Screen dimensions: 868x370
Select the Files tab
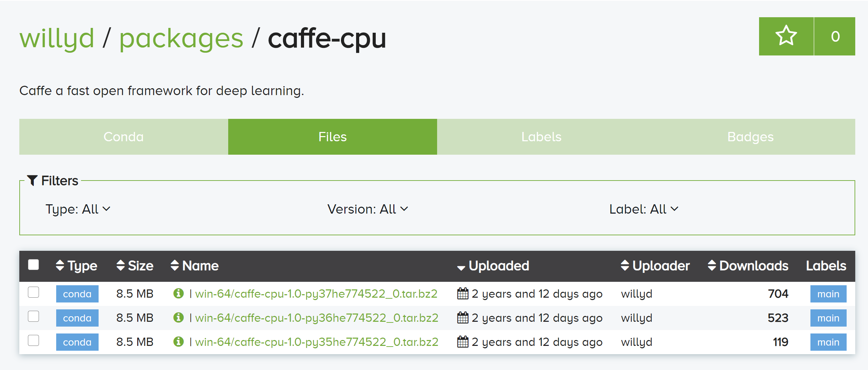[333, 137]
